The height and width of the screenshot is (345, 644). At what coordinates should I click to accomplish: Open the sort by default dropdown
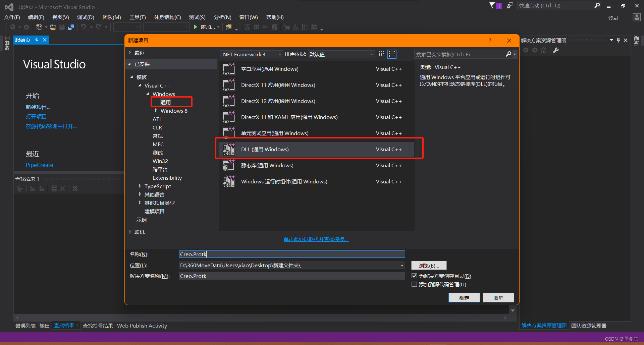coord(341,54)
